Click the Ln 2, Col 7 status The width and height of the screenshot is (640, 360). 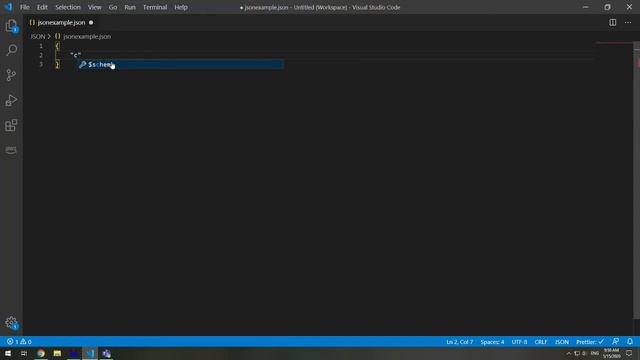click(x=460, y=342)
